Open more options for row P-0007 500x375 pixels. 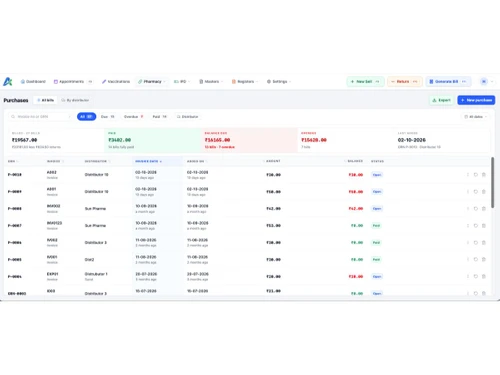[468, 226]
